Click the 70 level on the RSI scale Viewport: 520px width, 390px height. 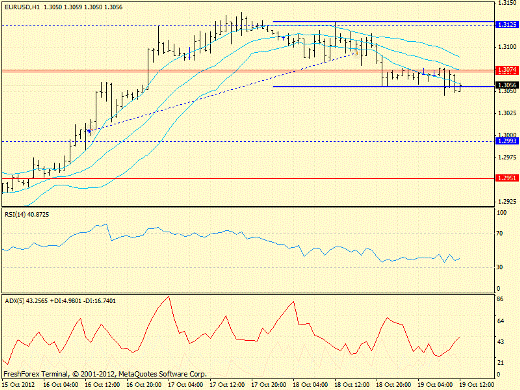[500, 234]
